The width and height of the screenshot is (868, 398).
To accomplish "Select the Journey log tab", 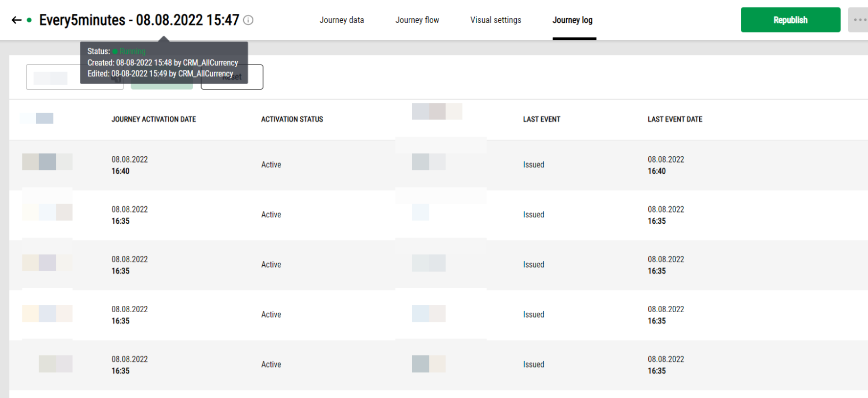I will coord(573,20).
